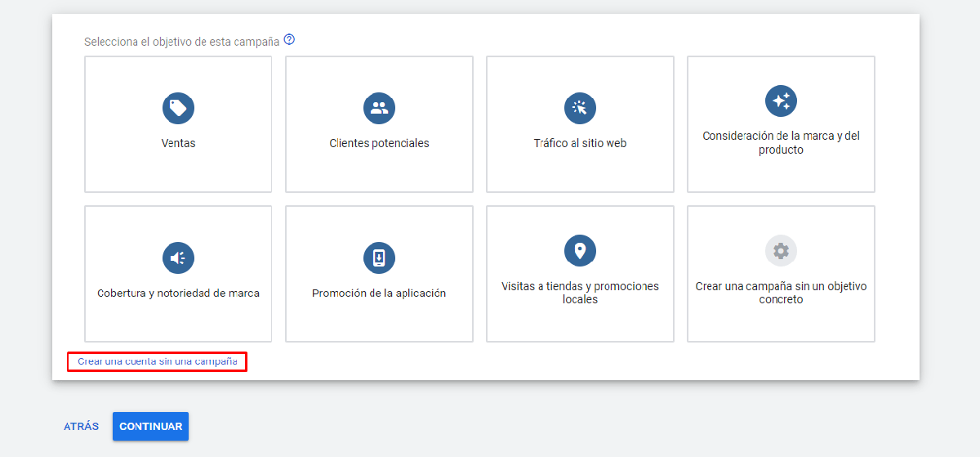Pick Visitas a tiendas y promociones locales text

580,293
